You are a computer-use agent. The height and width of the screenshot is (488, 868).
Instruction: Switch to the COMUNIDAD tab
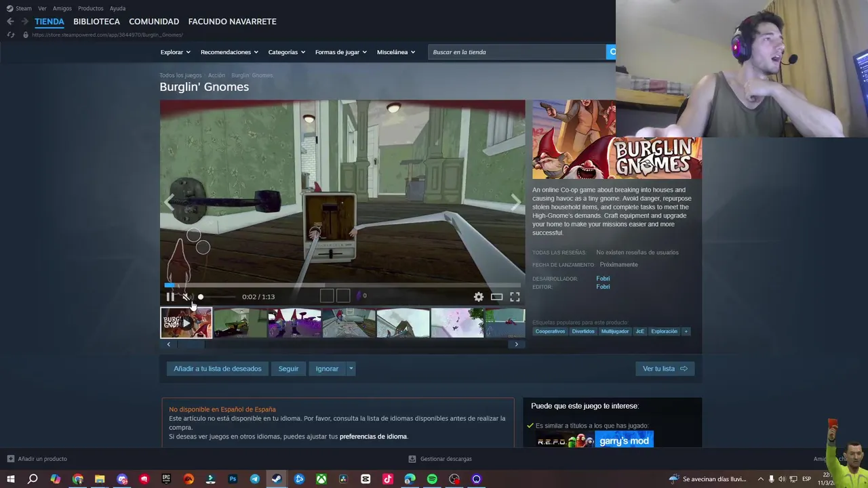pyautogui.click(x=154, y=22)
